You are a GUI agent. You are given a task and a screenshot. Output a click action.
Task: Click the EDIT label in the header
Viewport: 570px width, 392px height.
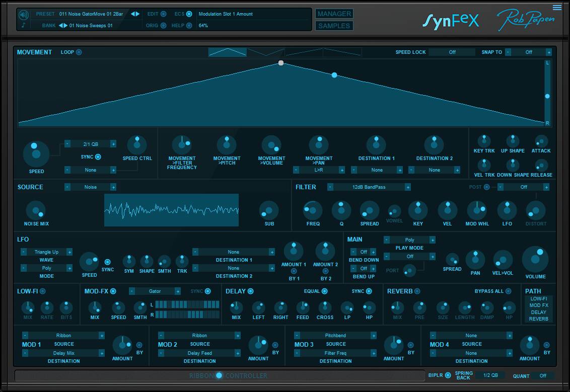(152, 14)
